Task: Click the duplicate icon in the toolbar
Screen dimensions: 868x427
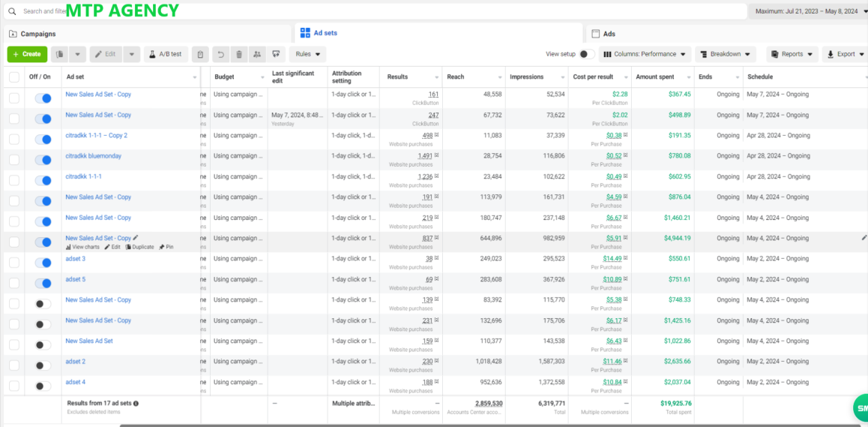Action: coord(60,54)
